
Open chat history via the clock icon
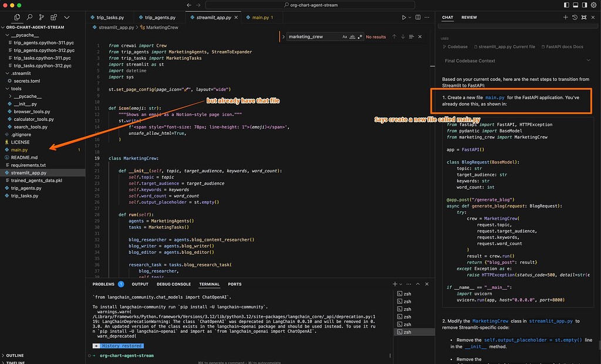(575, 17)
